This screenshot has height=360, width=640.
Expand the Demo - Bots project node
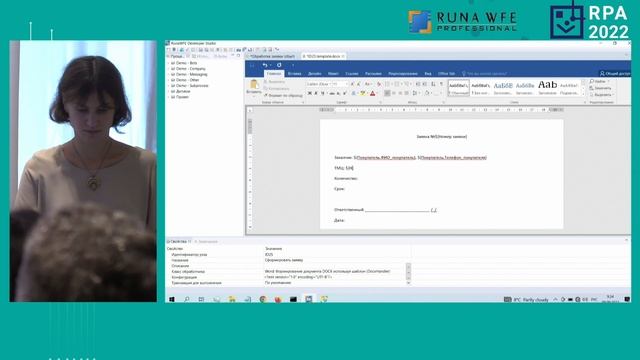pos(168,63)
